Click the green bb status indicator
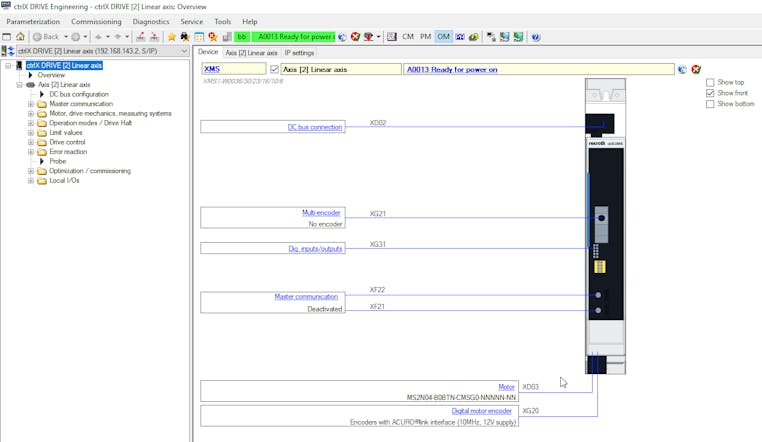Screen dimensions: 762x442 click(x=242, y=36)
